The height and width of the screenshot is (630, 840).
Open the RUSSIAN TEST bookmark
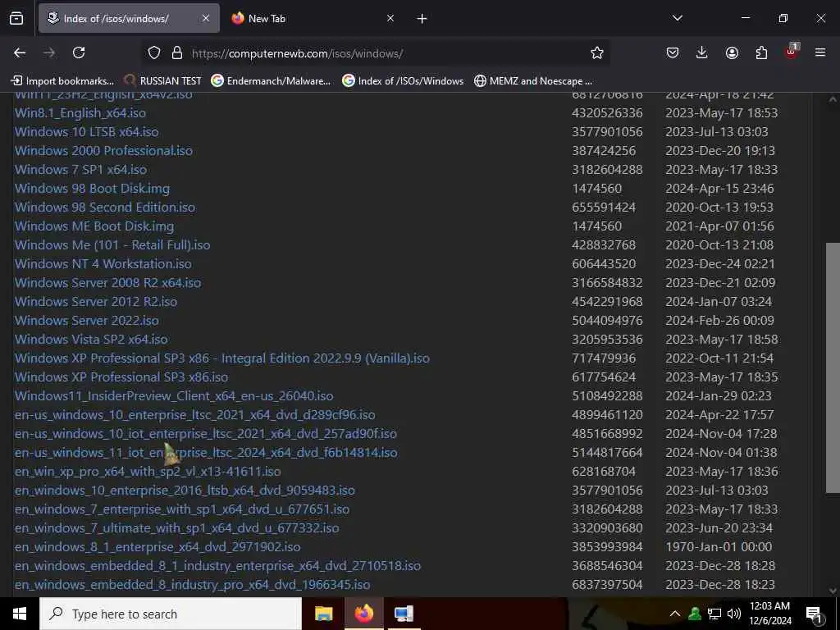(162, 81)
